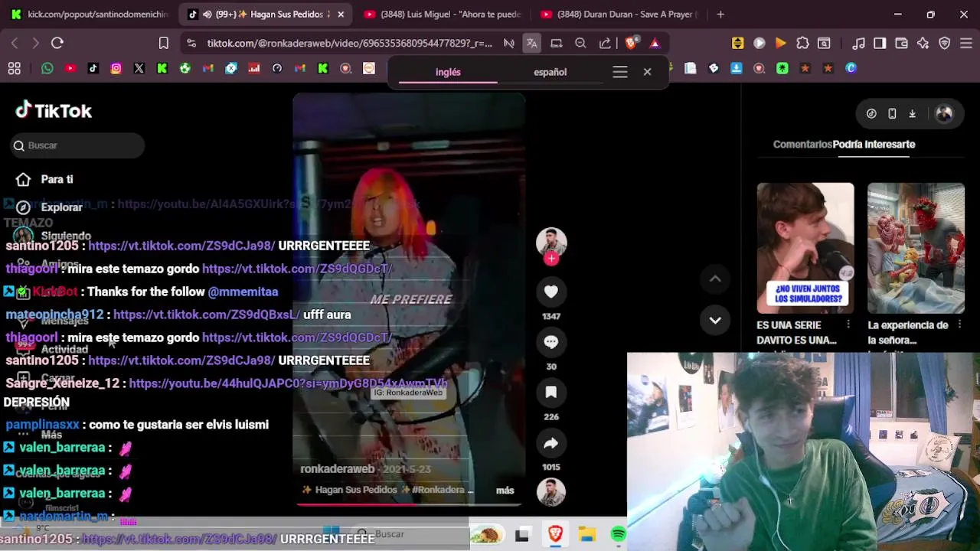This screenshot has height=551, width=980.
Task: Click the user avatar in top right
Action: pos(944,113)
